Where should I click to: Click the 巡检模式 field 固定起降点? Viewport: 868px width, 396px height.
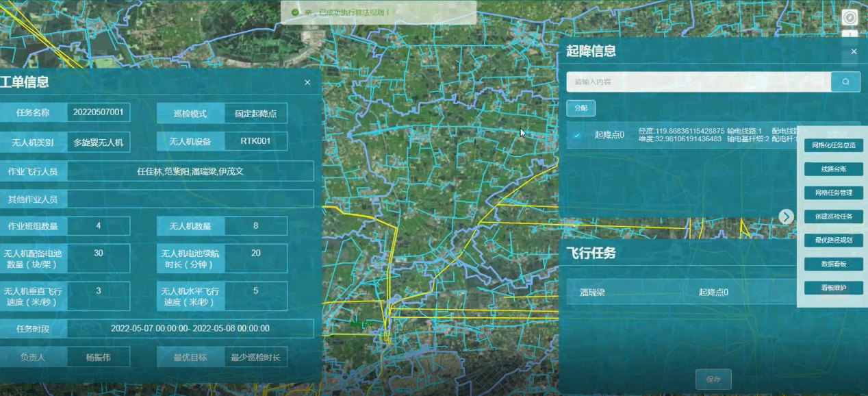click(x=256, y=113)
